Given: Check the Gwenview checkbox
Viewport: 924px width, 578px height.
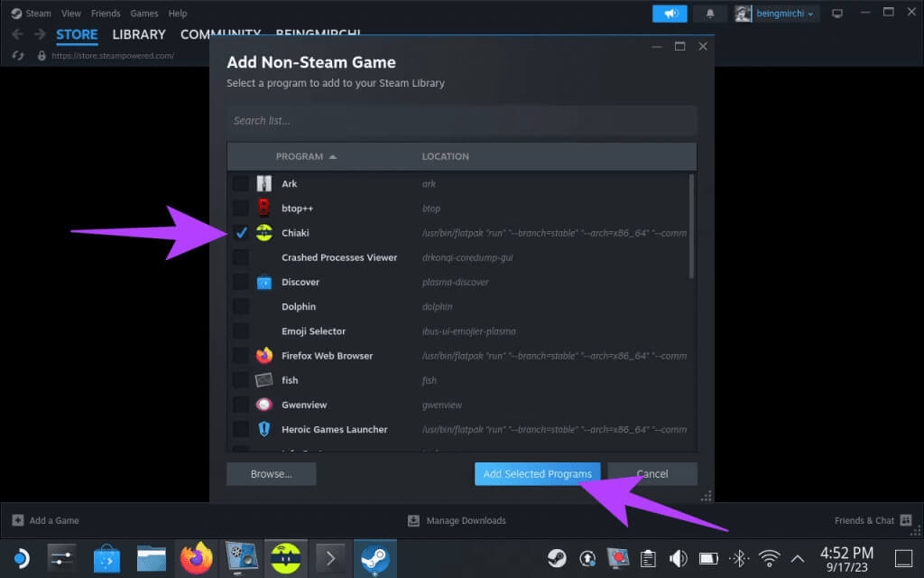Looking at the screenshot, I should click(240, 405).
